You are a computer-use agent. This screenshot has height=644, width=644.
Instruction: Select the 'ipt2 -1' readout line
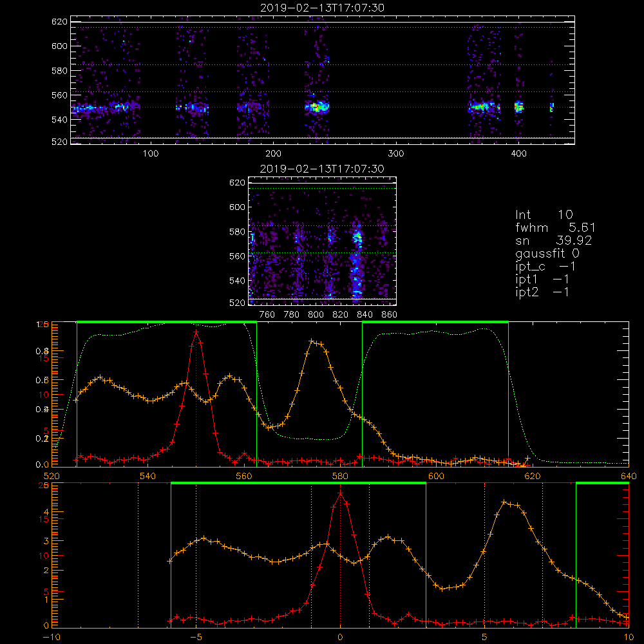(542, 292)
